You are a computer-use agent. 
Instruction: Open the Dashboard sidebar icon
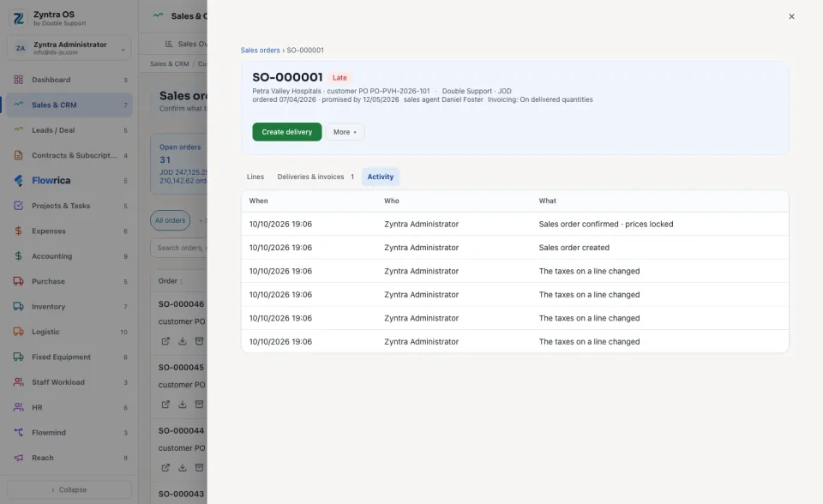[18, 80]
